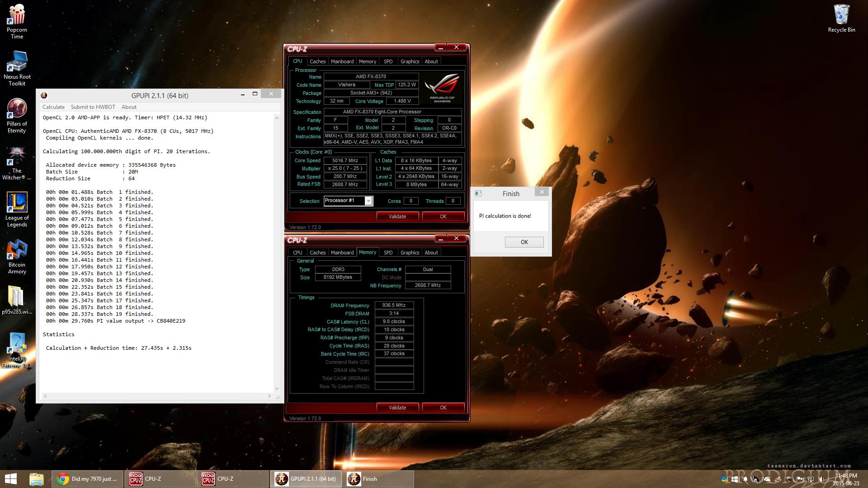Click 'Batch 10 finished.' output line

click(x=99, y=253)
